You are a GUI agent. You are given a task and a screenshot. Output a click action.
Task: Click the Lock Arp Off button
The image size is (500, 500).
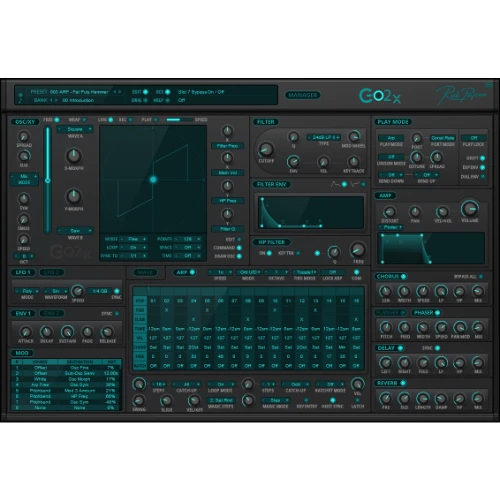(332, 272)
